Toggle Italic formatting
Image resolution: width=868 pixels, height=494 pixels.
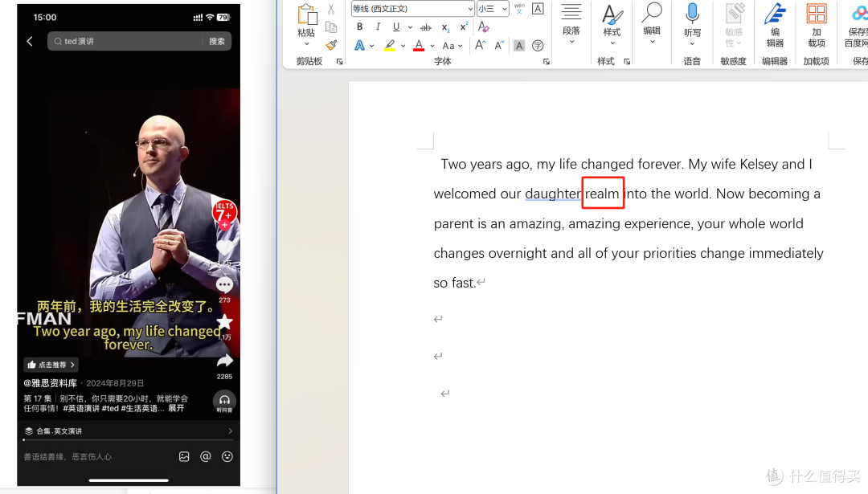coord(378,27)
